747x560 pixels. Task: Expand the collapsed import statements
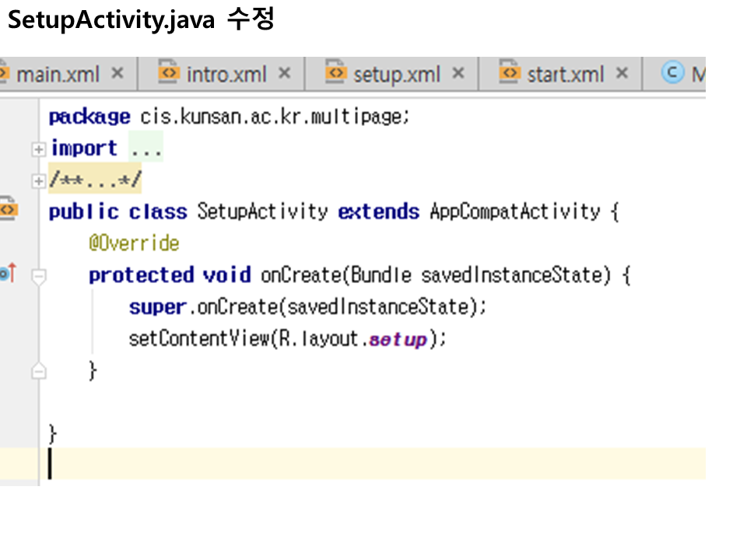pyautogui.click(x=38, y=149)
